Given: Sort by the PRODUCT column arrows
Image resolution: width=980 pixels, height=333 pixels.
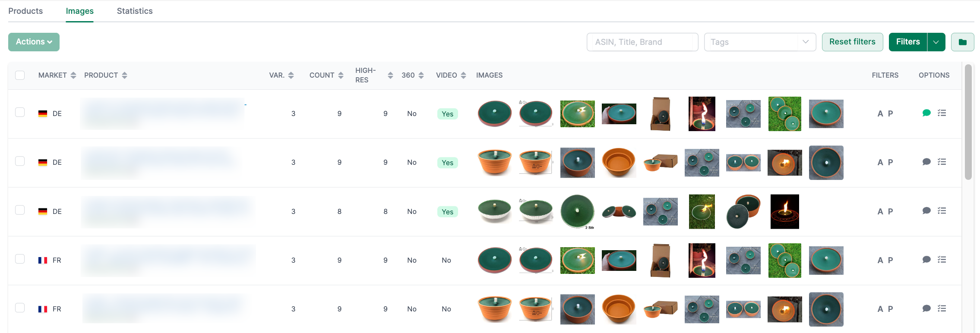Looking at the screenshot, I should pyautogui.click(x=124, y=75).
